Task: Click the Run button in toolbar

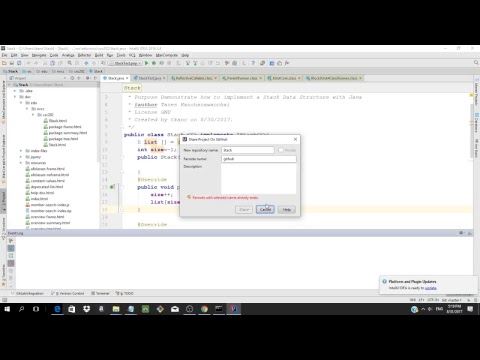Action: pyautogui.click(x=146, y=63)
